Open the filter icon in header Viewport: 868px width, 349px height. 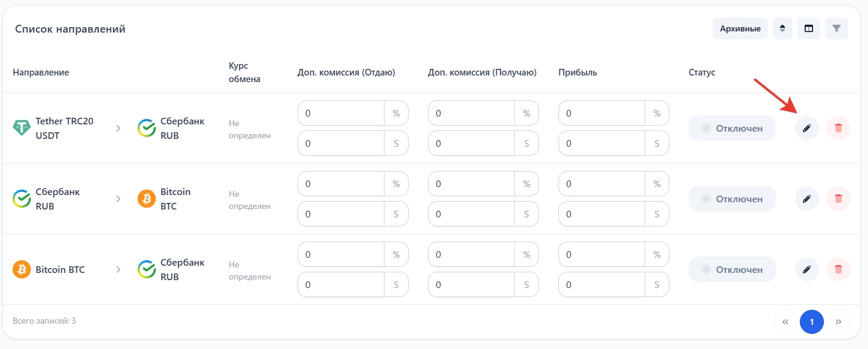tap(836, 28)
